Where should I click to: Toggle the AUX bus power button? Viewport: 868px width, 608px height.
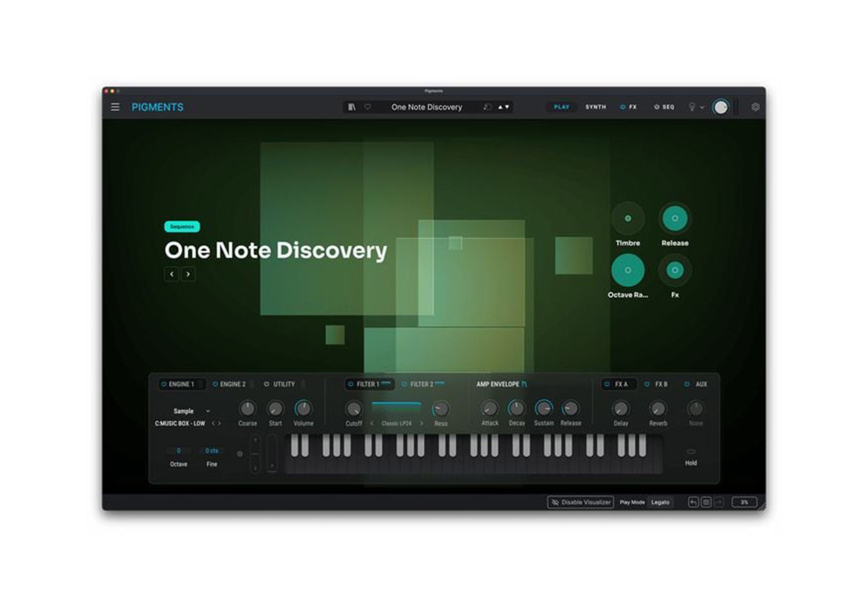point(687,384)
